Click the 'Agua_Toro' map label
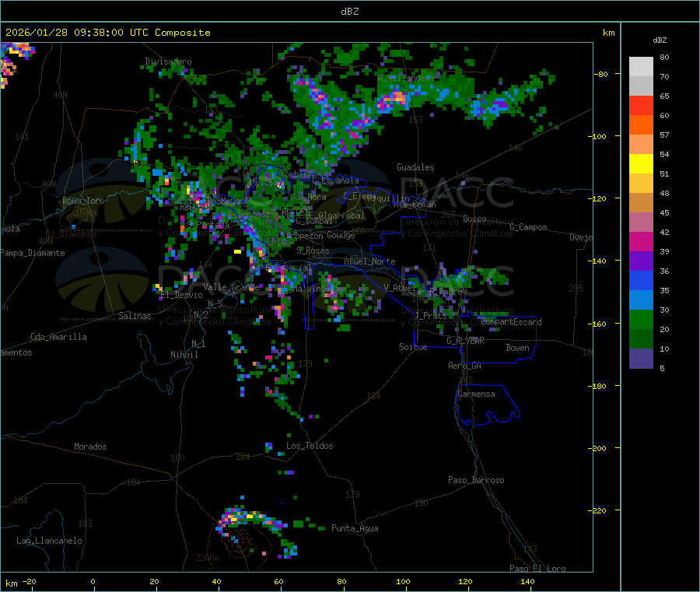The width and height of the screenshot is (700, 592). [x=83, y=201]
